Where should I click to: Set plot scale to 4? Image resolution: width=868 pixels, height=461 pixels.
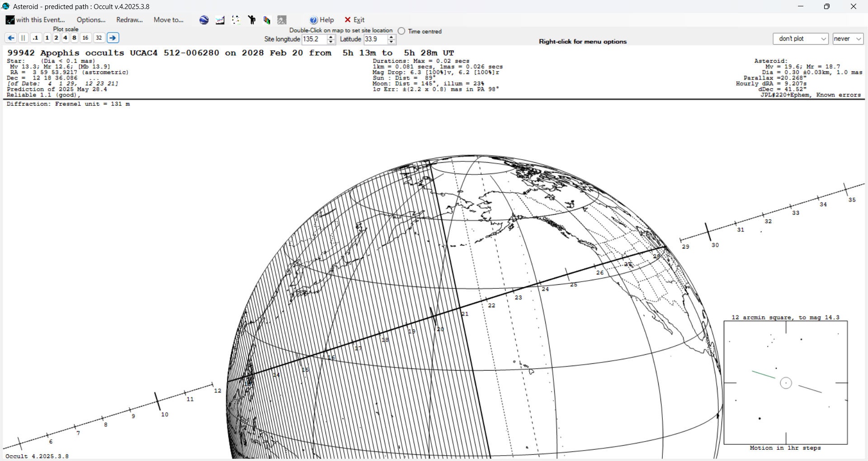coord(65,38)
